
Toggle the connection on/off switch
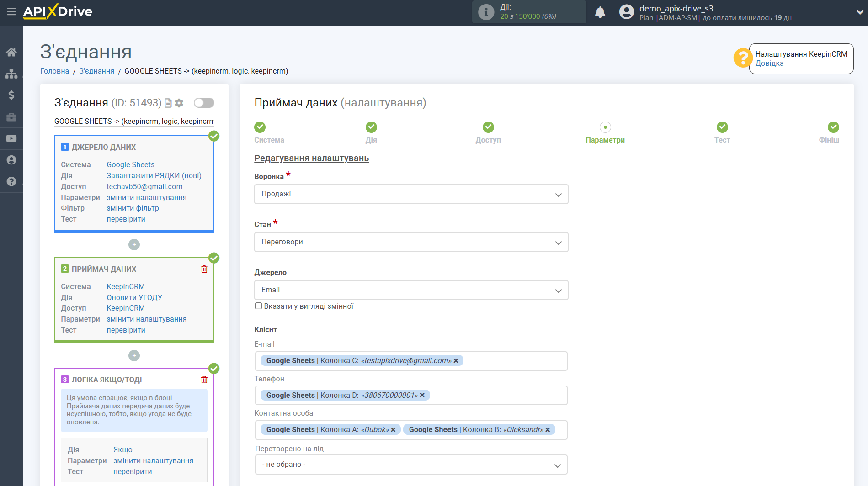click(x=204, y=103)
